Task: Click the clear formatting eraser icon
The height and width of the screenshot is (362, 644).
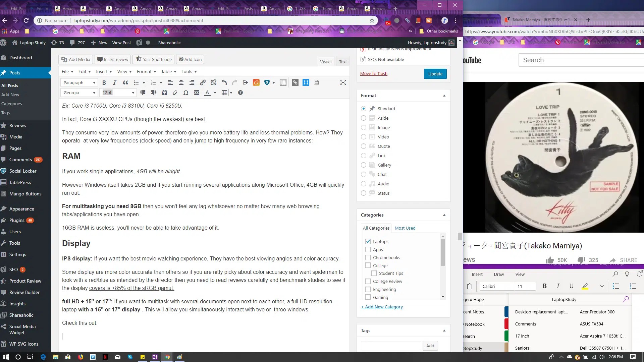Action: click(175, 93)
